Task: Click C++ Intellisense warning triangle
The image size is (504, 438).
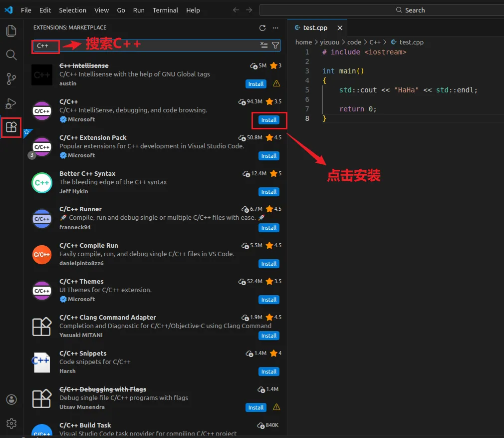Action: 276,83
